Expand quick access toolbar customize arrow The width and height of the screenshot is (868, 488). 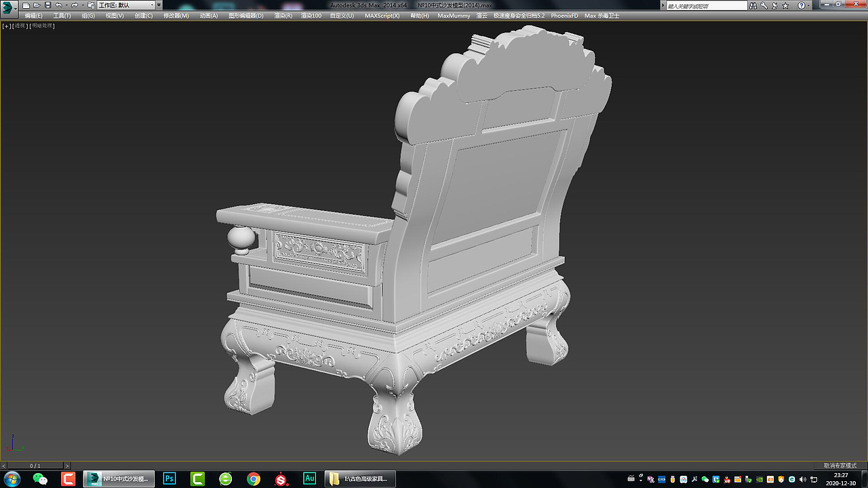(x=159, y=5)
